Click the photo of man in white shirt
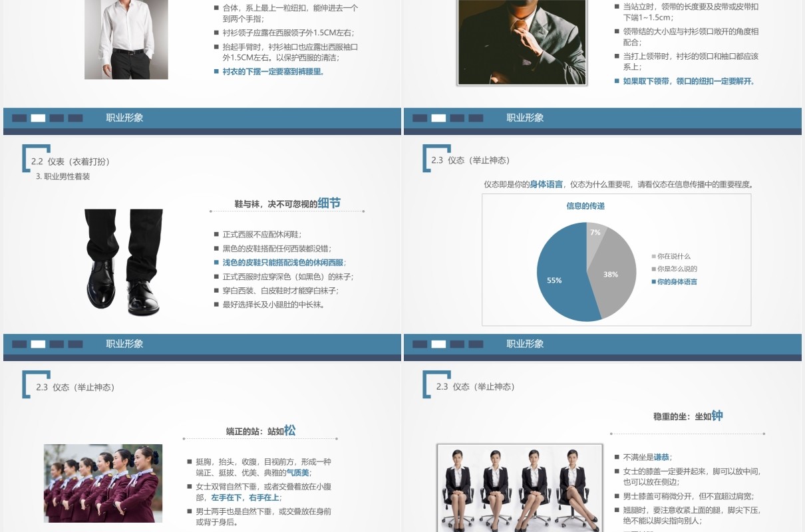This screenshot has width=805, height=532. [x=126, y=39]
